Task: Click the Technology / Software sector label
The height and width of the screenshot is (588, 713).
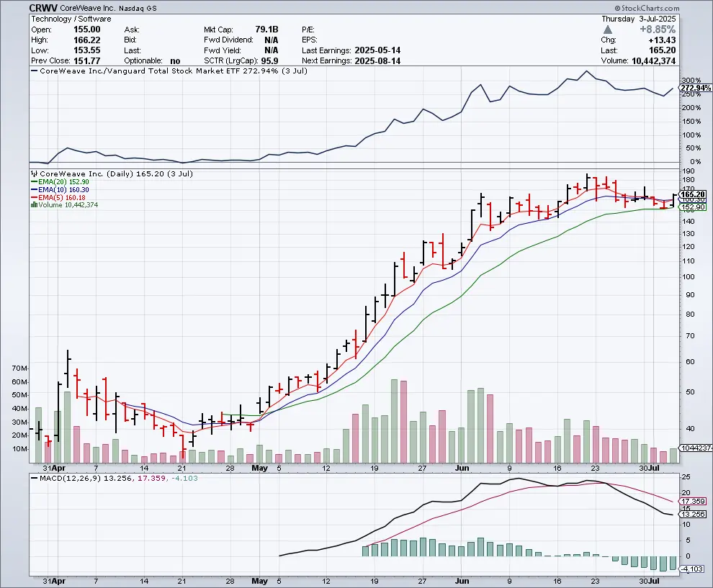Action: (x=71, y=19)
